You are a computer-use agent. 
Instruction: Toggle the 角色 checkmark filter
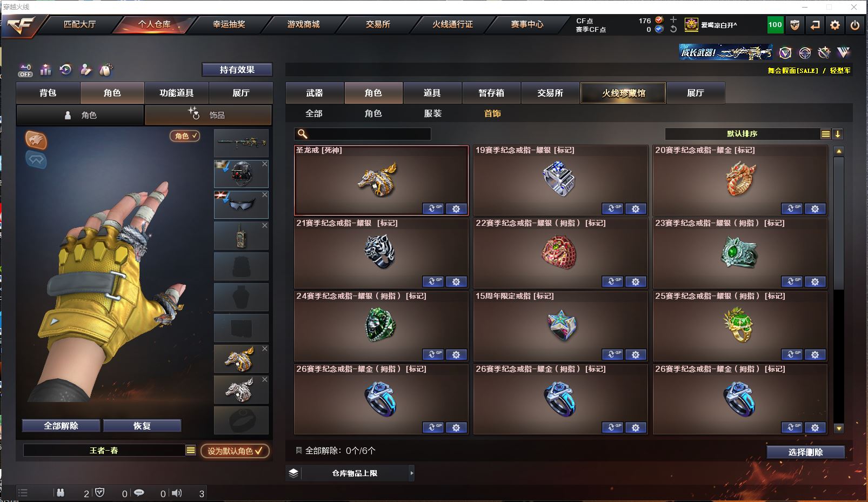[x=185, y=136]
